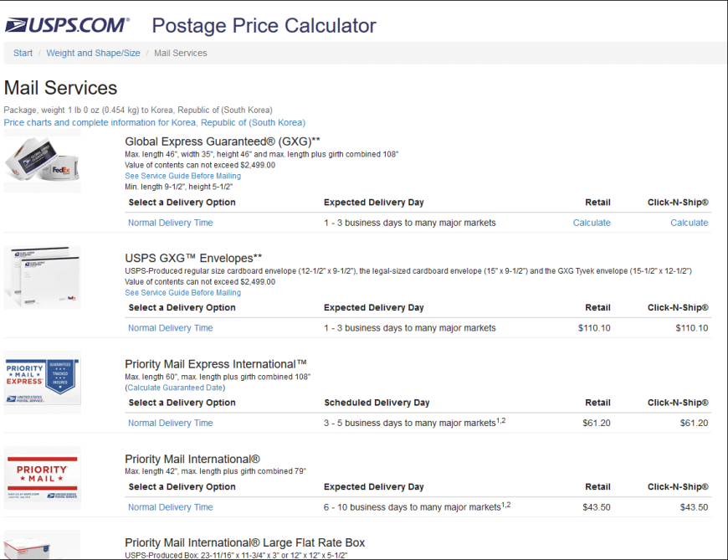
Task: Click the $43.50 Retail price
Action: [596, 507]
